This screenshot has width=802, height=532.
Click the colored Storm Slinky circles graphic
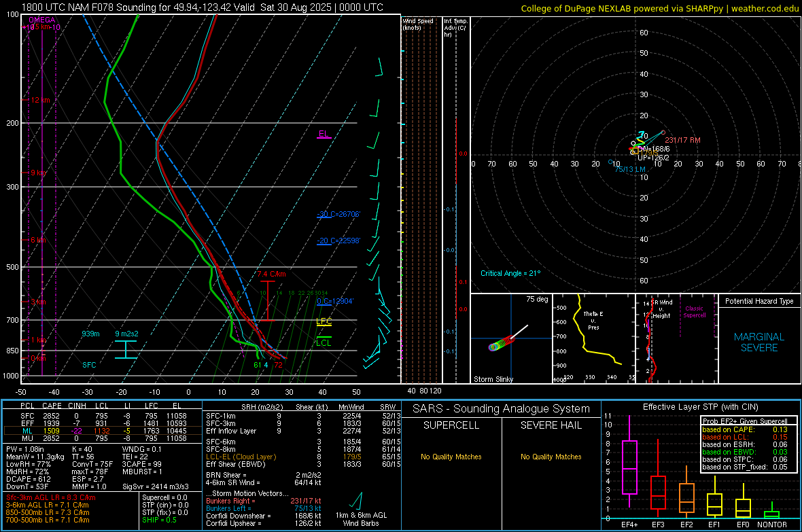pos(502,343)
